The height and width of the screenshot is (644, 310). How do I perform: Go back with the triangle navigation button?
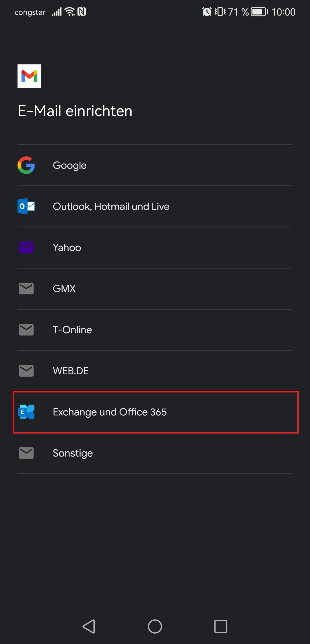(x=89, y=626)
